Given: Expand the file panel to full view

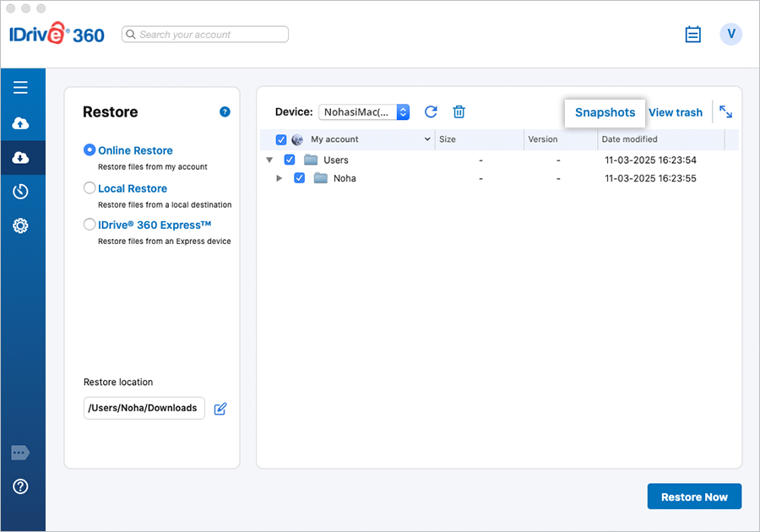Looking at the screenshot, I should pyautogui.click(x=725, y=111).
